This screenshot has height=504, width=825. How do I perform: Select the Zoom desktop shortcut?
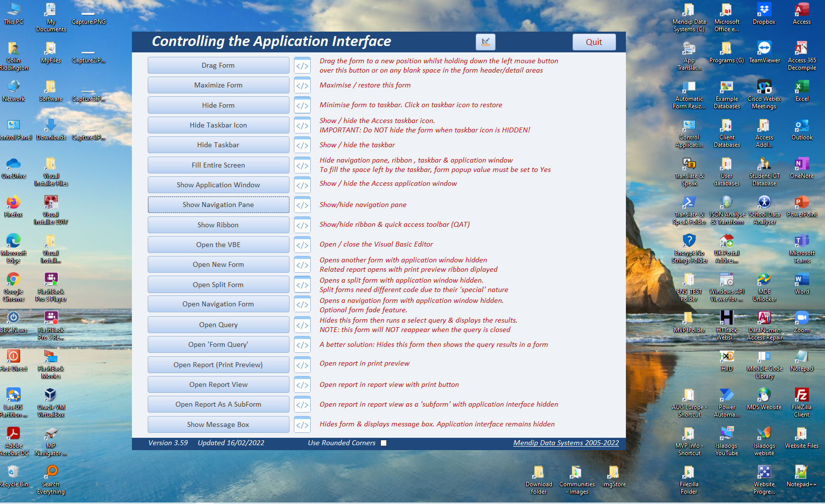[x=802, y=322]
